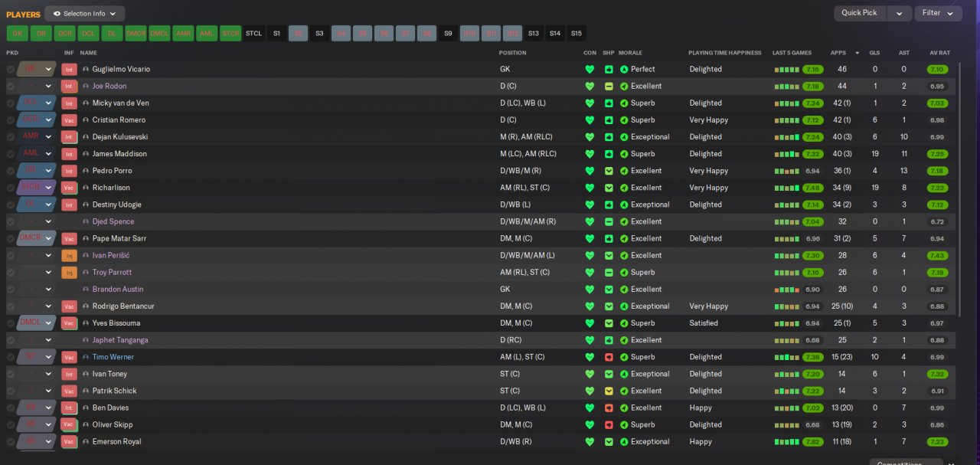Open position dropdown for Guglielmo Vicario (GK)
The width and height of the screenshot is (980, 465).
(x=49, y=69)
